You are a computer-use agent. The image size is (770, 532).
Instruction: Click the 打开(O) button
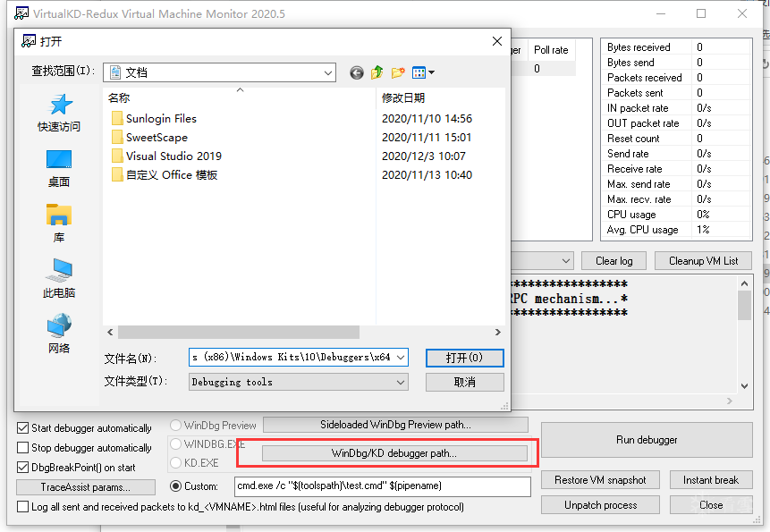[464, 358]
